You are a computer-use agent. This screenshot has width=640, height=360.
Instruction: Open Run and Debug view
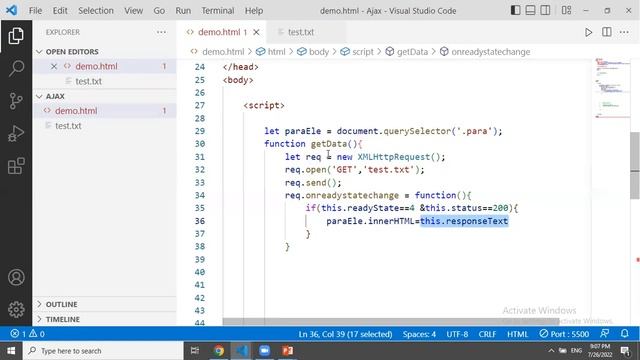(x=16, y=133)
